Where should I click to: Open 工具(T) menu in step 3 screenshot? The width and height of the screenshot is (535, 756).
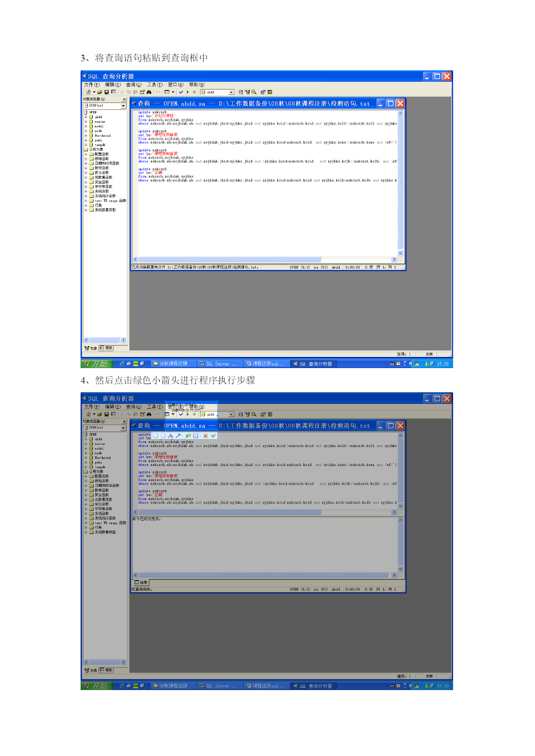(x=155, y=85)
